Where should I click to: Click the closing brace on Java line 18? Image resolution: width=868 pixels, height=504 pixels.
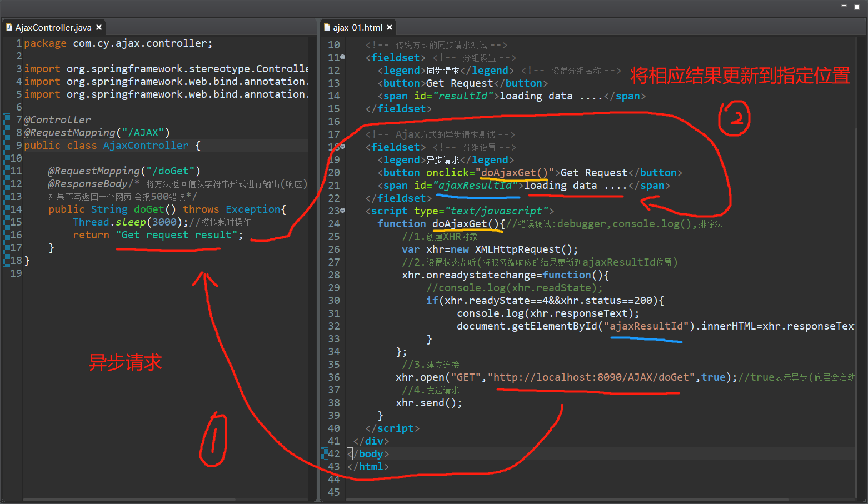27,261
